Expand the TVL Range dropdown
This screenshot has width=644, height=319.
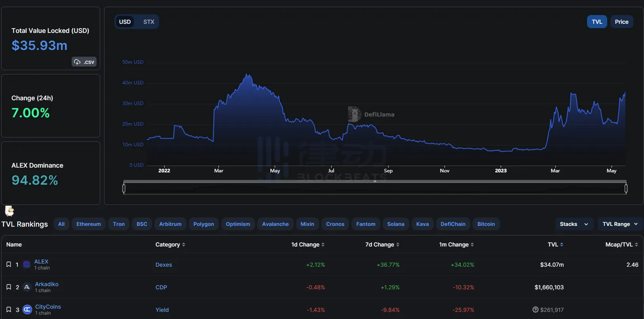coord(620,224)
